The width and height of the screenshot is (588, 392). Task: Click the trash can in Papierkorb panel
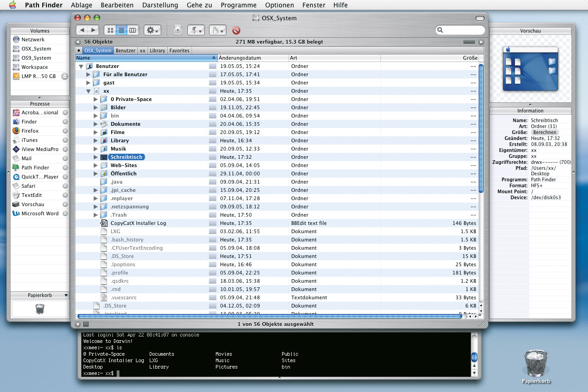click(x=40, y=309)
